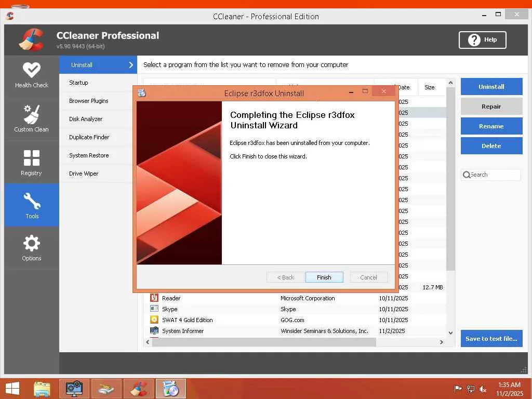Viewport: 532px width, 399px height.
Task: Click the Delete button
Action: 491,145
